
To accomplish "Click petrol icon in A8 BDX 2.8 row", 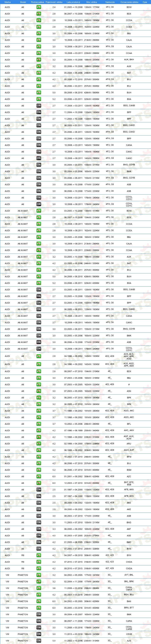I will pos(39,372).
